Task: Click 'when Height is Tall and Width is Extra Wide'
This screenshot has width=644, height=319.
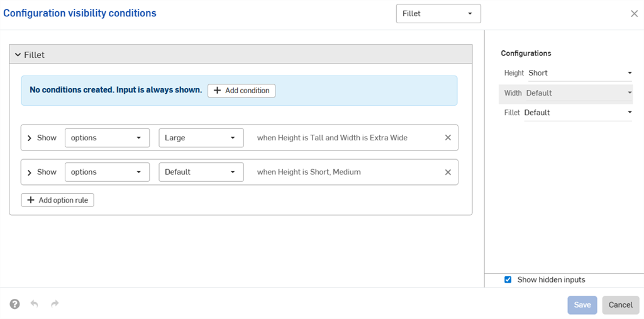Action: pyautogui.click(x=332, y=138)
